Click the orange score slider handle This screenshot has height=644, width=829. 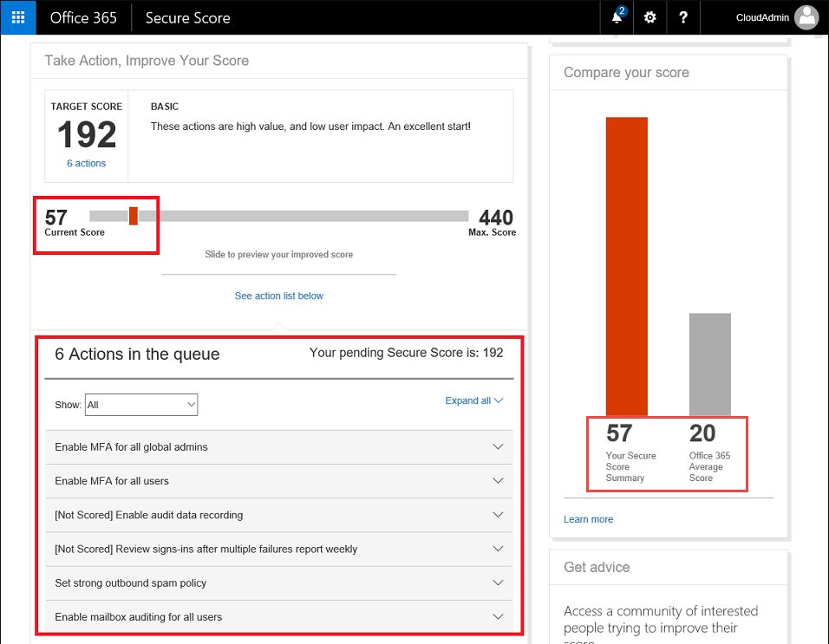pos(134,216)
